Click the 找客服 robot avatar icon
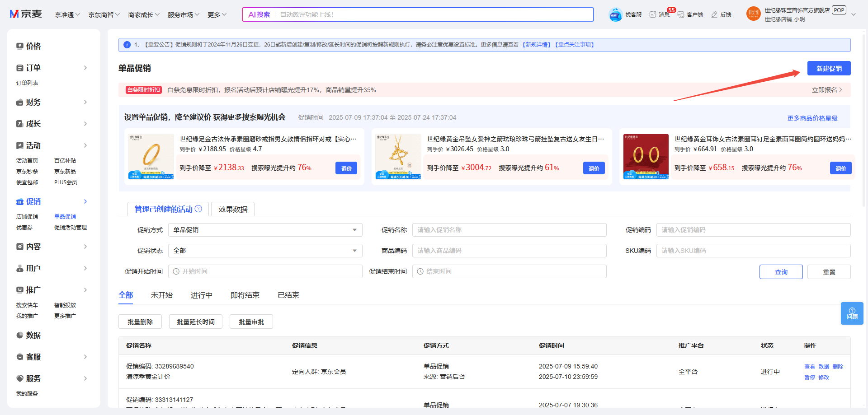 pyautogui.click(x=615, y=15)
